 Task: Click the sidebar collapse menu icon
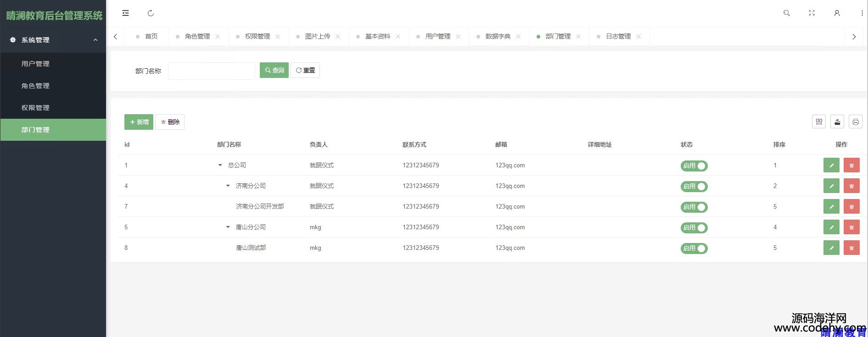125,13
